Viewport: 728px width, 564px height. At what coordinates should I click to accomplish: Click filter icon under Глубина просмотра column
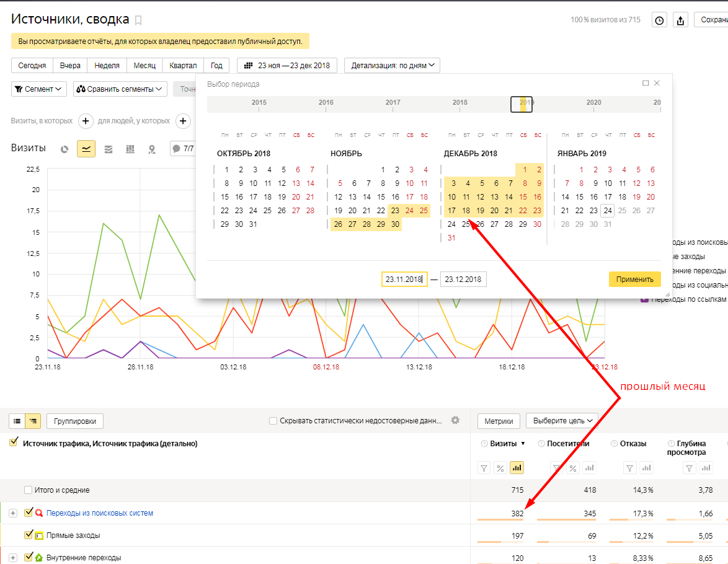pos(690,468)
